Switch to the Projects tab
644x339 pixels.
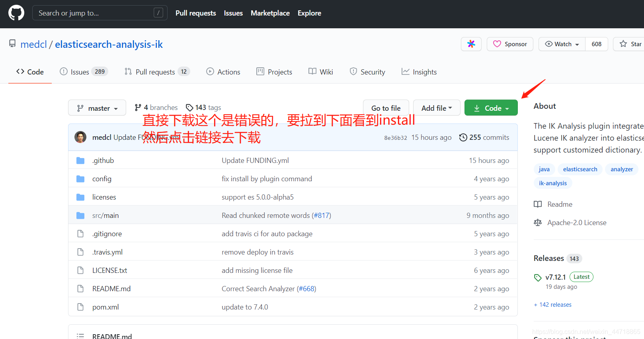tap(274, 72)
